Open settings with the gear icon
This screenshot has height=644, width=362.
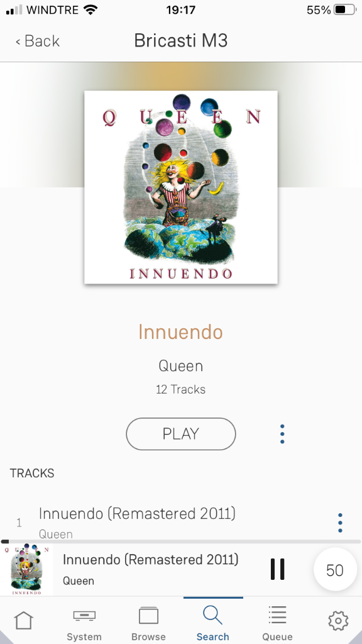338,621
